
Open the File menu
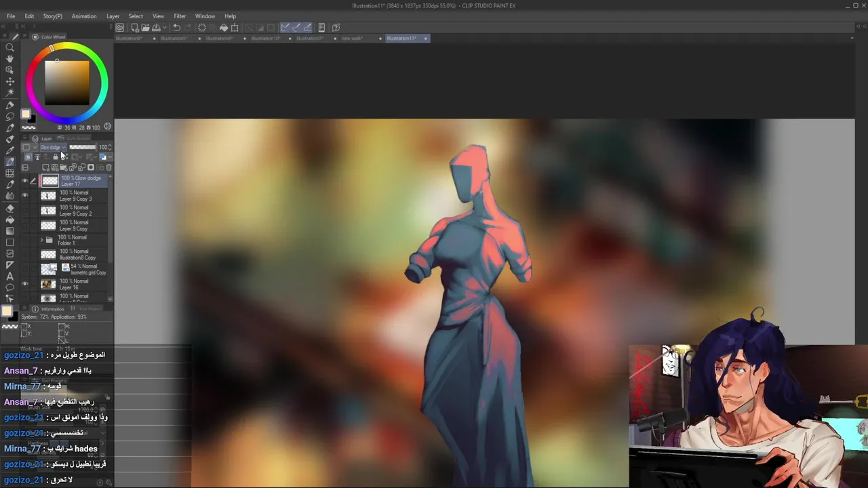click(x=11, y=16)
